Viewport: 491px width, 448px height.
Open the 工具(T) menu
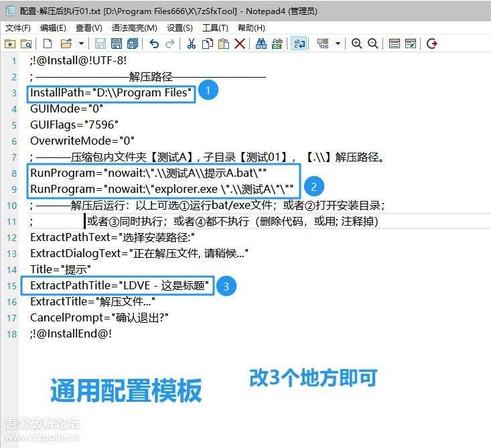[215, 28]
